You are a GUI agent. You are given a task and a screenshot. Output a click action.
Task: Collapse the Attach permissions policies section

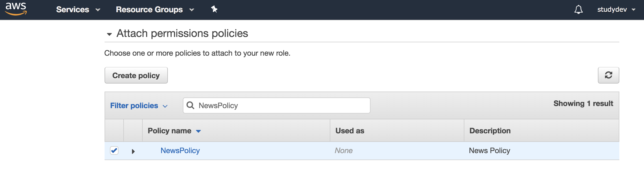coord(109,34)
